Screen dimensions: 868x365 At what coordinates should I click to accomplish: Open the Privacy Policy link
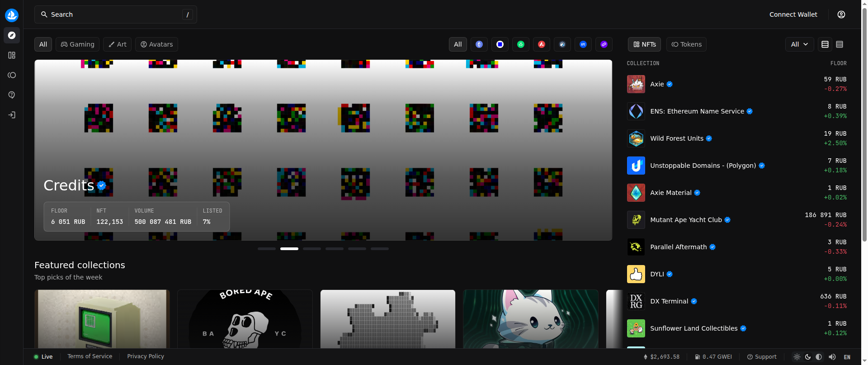pos(146,356)
